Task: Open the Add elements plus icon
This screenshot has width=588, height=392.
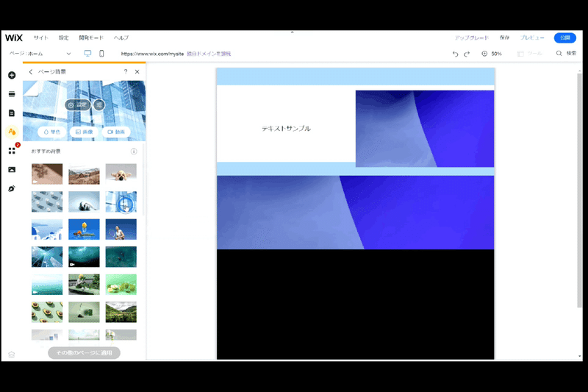Action: pyautogui.click(x=12, y=75)
